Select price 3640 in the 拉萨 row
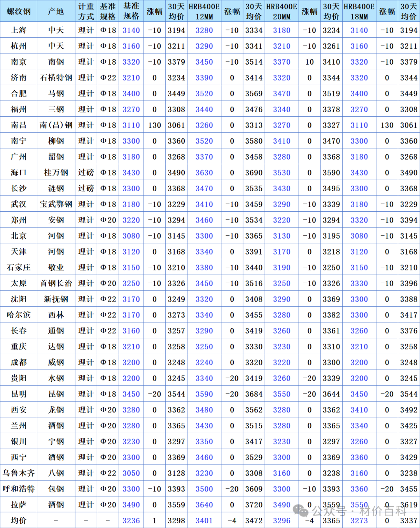Screen dimensions: 420x528 pos(204,505)
